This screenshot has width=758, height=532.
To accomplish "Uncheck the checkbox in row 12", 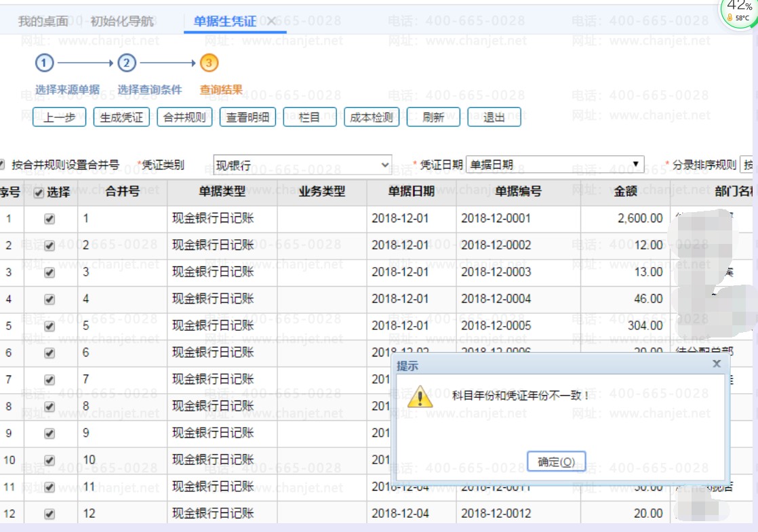I will pos(49,514).
